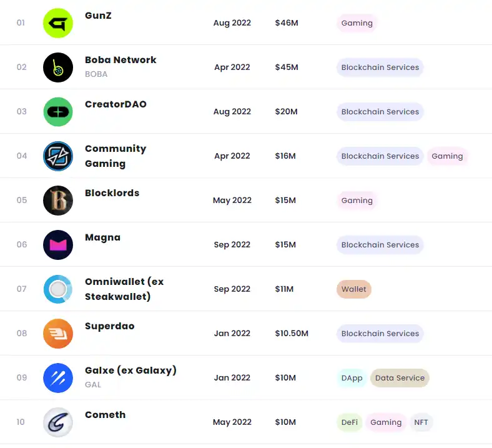Click the Galxe blue logo icon
The width and height of the screenshot is (492, 448).
58,378
